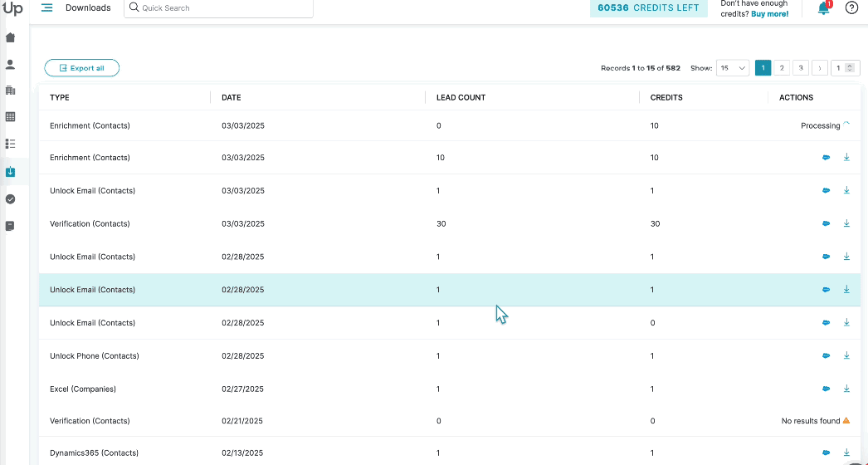The width and height of the screenshot is (868, 465).
Task: Click lead count 30 in Verification row
Action: click(x=441, y=224)
